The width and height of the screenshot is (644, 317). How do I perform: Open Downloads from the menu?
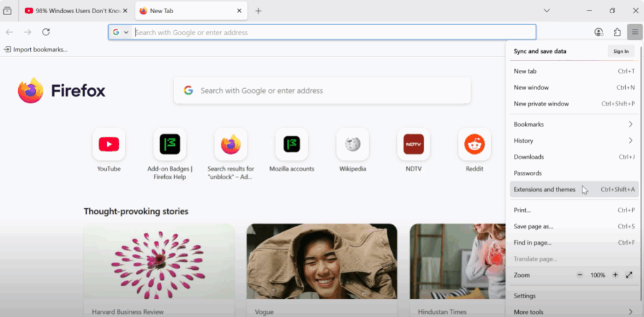[x=574, y=157]
